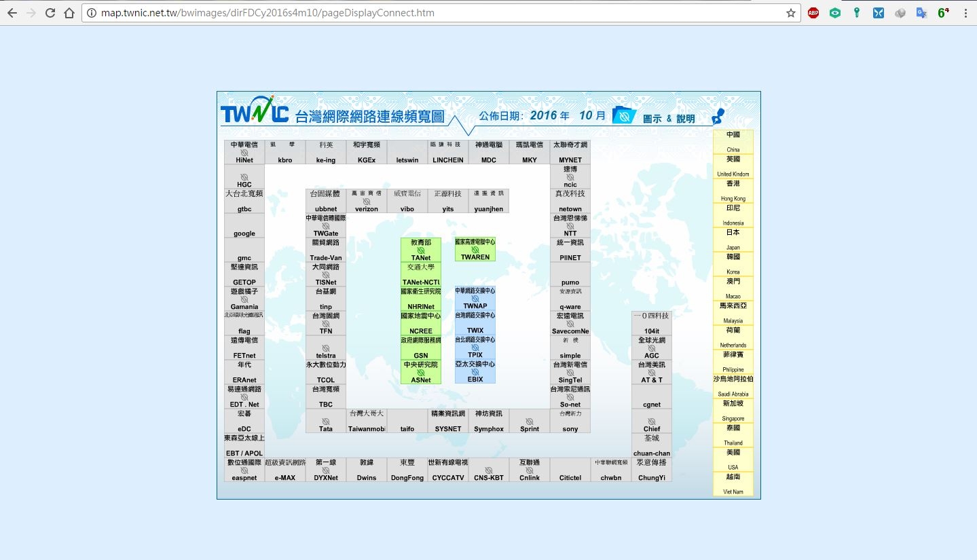The height and width of the screenshot is (560, 977).
Task: Select the AT & T node
Action: tap(652, 372)
